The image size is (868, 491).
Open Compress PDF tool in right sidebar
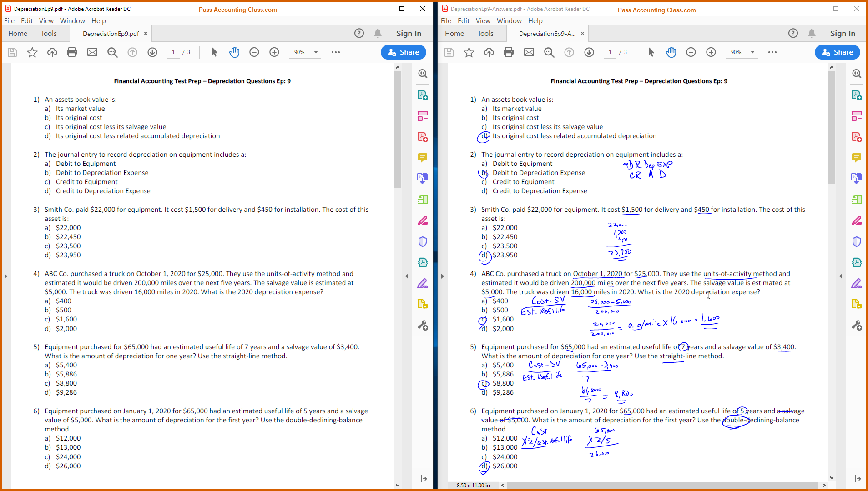[x=857, y=262]
